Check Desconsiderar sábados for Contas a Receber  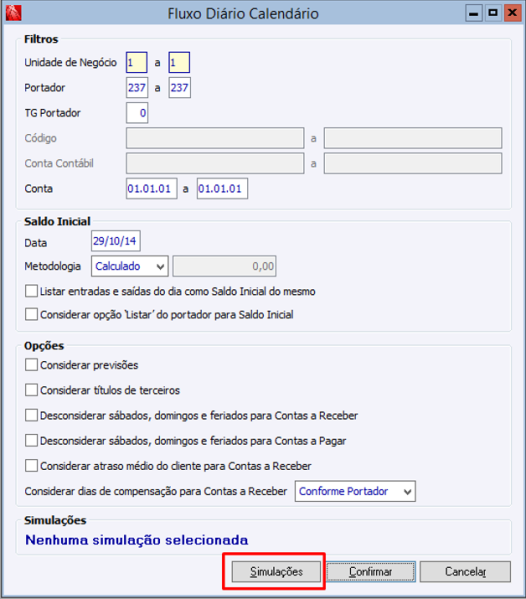[31, 415]
